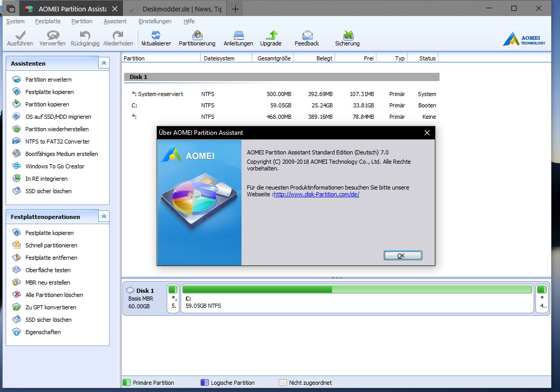The width and height of the screenshot is (560, 392).
Task: Open a new tab with plus button
Action: pos(235,9)
